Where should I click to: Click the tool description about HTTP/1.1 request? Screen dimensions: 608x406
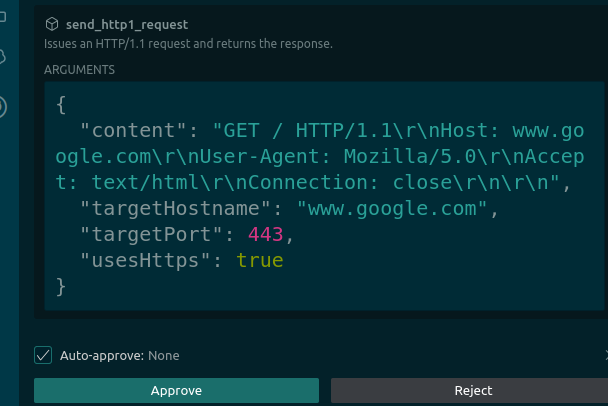click(188, 44)
